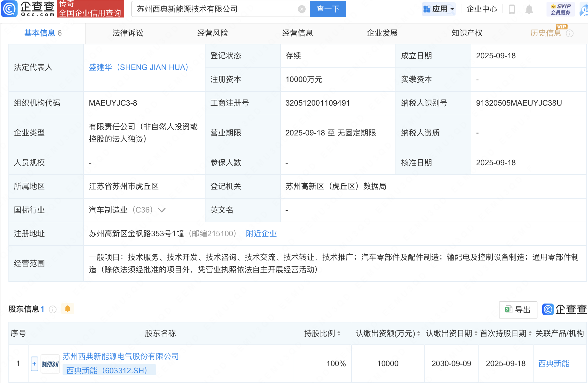Open the notification bell in header
Image resolution: width=588 pixels, height=383 pixels.
point(529,9)
